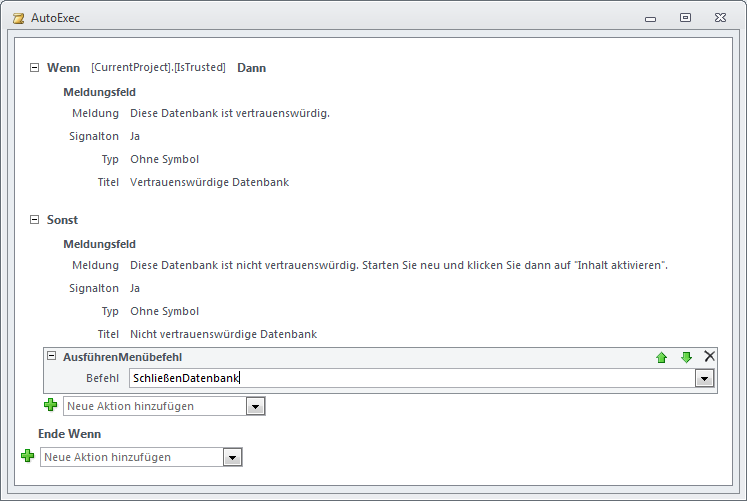
Task: Move the action up with green arrow
Action: click(x=661, y=357)
